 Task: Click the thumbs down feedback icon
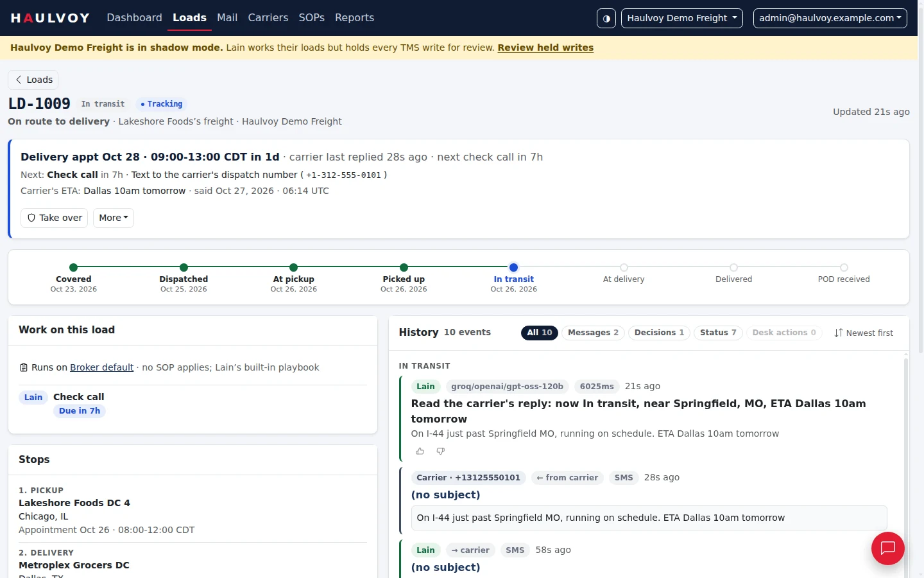point(440,451)
